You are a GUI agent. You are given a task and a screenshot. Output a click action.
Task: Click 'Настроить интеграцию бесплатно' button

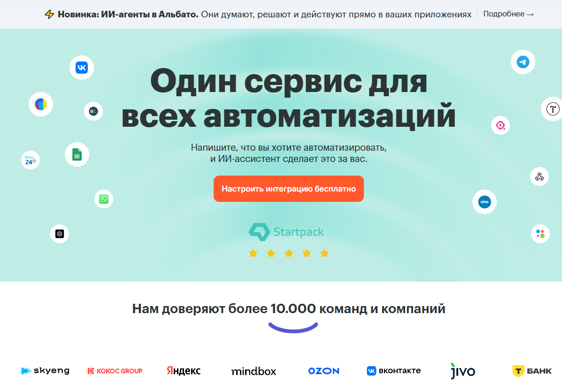coord(289,189)
